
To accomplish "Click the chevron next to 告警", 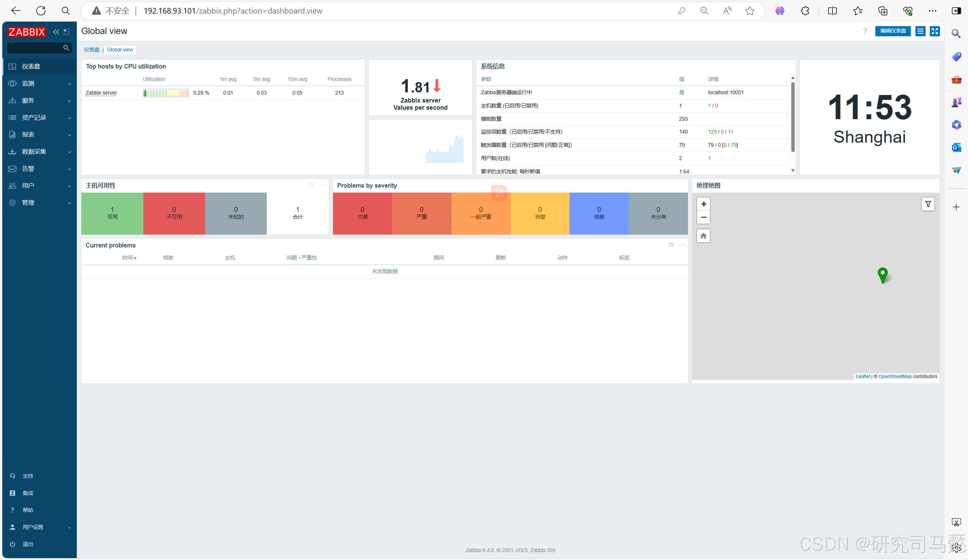I will tap(70, 169).
